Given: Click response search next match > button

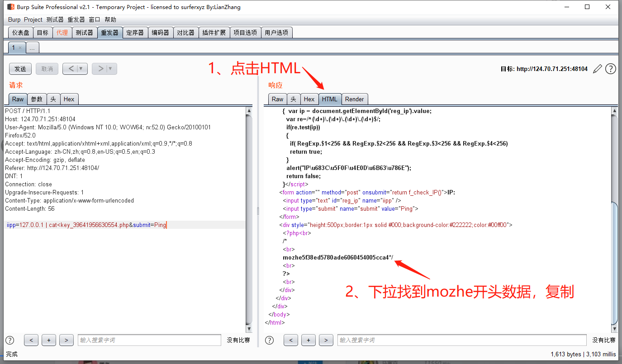Looking at the screenshot, I should [x=326, y=340].
